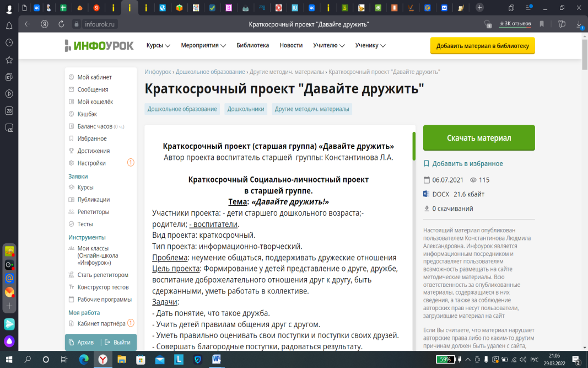Open Настройки gear icon in sidebar
Image resolution: width=588 pixels, height=368 pixels.
72,163
